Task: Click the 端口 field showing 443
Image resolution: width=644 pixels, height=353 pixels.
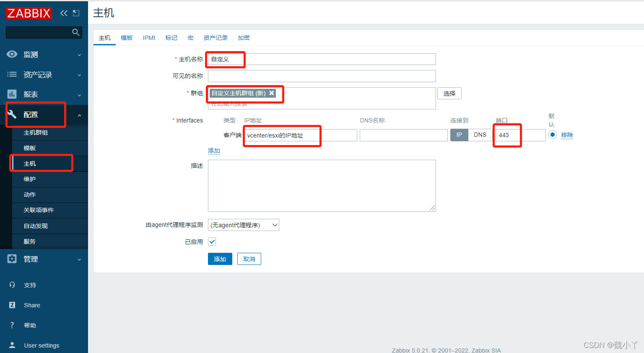Action: [x=520, y=135]
